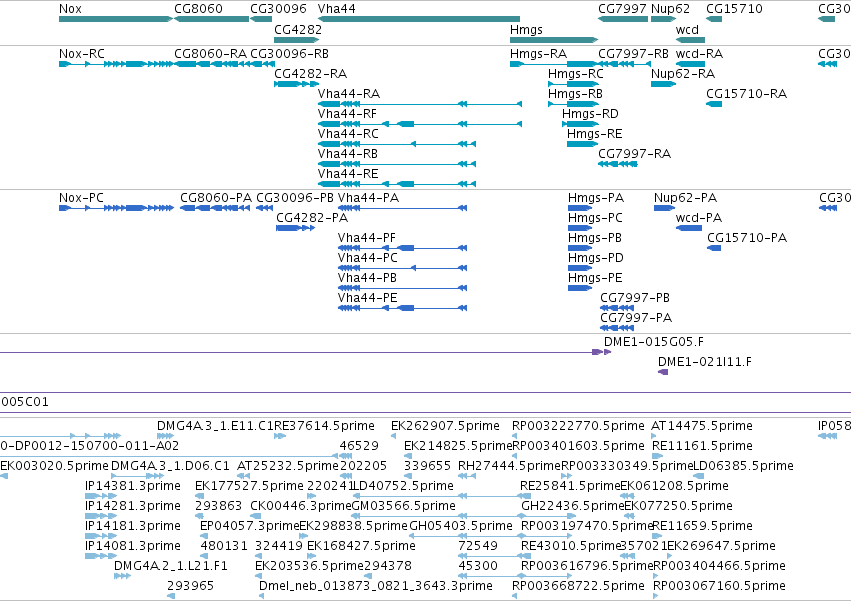Click the Nox-PC protein label

81,198
